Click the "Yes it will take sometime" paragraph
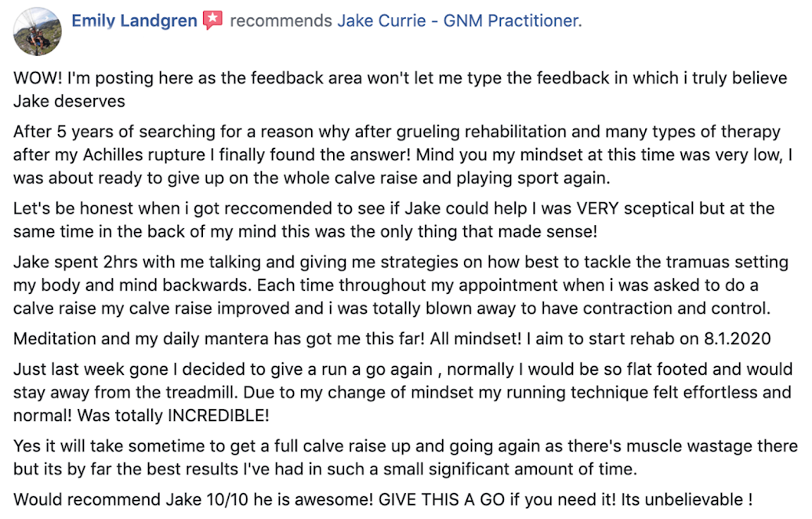The height and width of the screenshot is (519, 812). coord(405,457)
